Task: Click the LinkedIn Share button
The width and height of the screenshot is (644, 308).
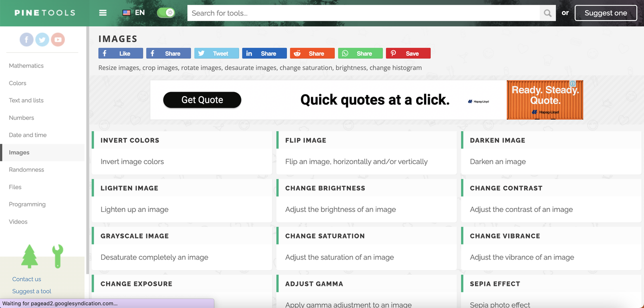Action: [x=264, y=53]
